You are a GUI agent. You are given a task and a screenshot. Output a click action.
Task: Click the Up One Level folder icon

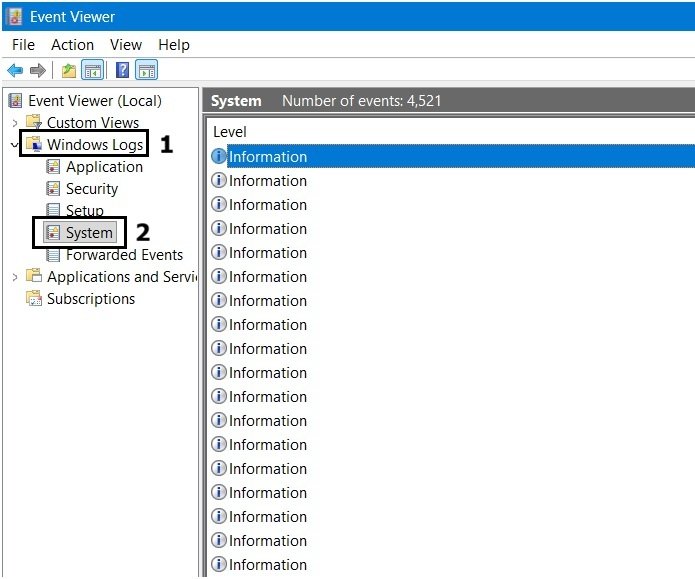69,70
